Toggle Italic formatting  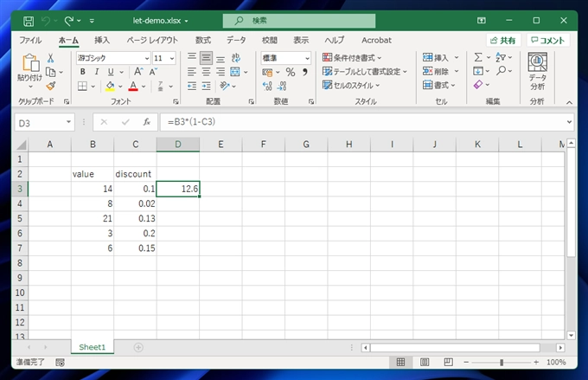click(x=97, y=72)
